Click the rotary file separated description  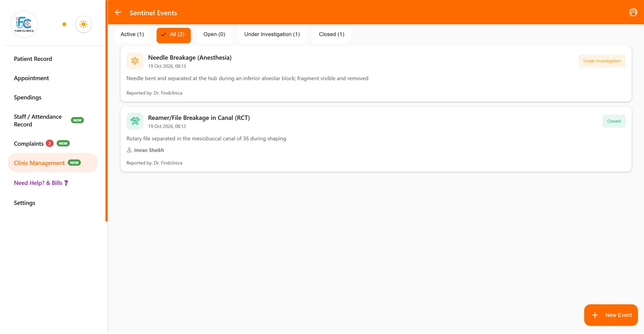click(x=206, y=138)
